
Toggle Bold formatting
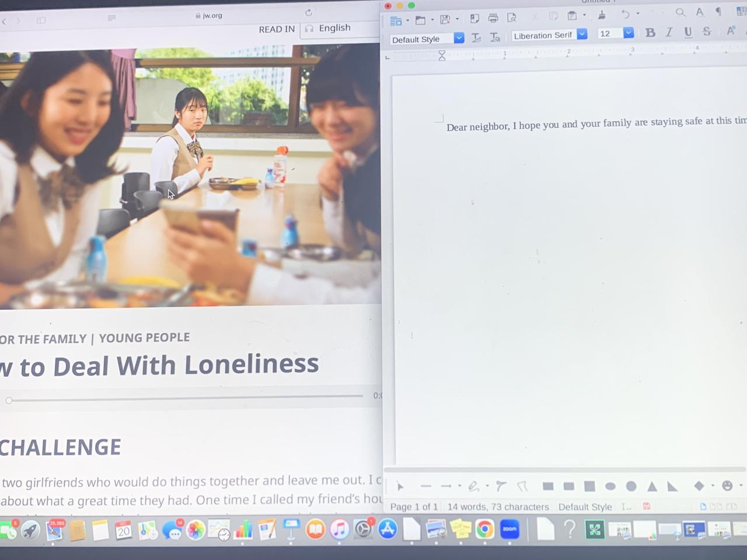pyautogui.click(x=650, y=33)
